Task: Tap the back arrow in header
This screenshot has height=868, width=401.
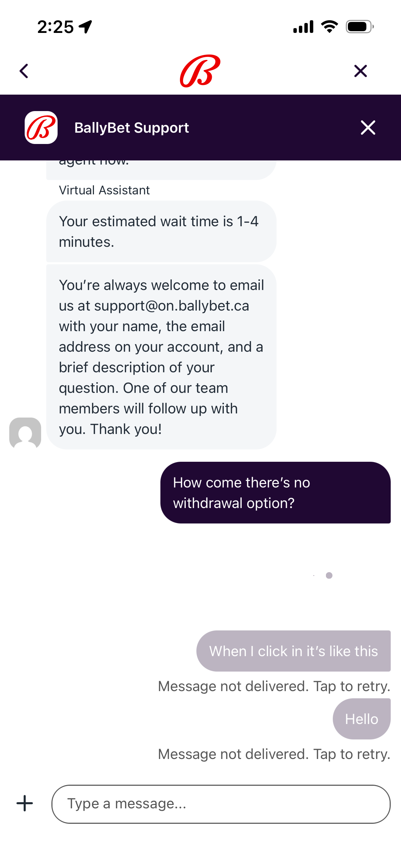Action: [24, 71]
